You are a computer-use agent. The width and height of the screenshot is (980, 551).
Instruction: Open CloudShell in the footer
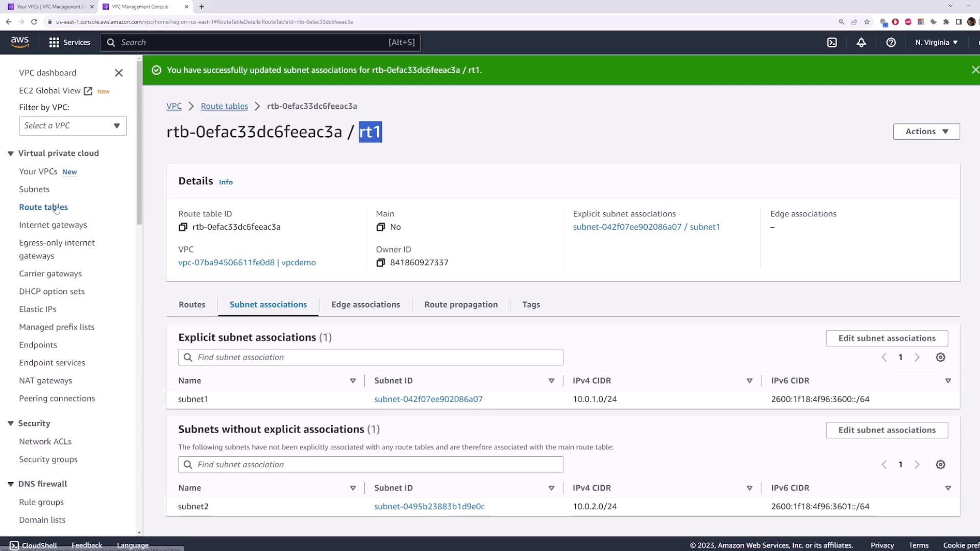(x=34, y=545)
